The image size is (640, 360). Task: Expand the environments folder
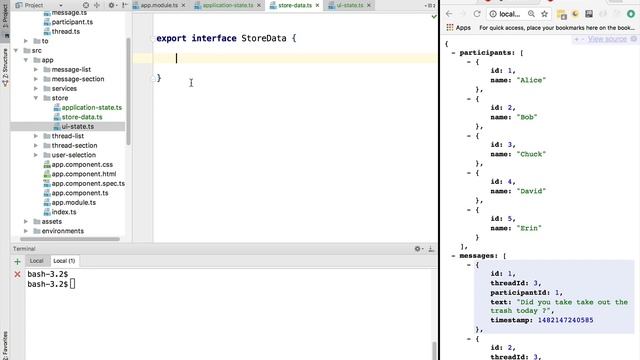[26, 231]
